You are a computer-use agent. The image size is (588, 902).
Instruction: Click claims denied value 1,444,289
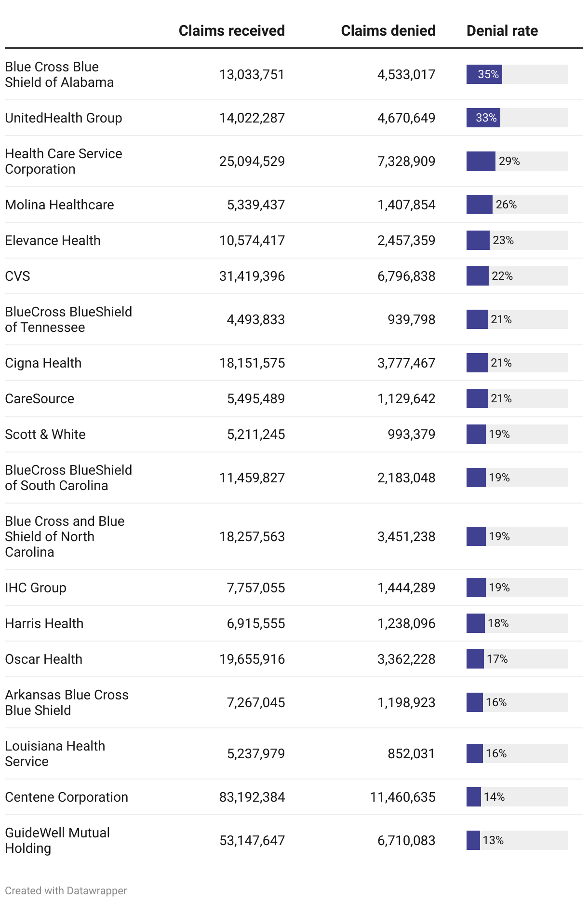(406, 588)
